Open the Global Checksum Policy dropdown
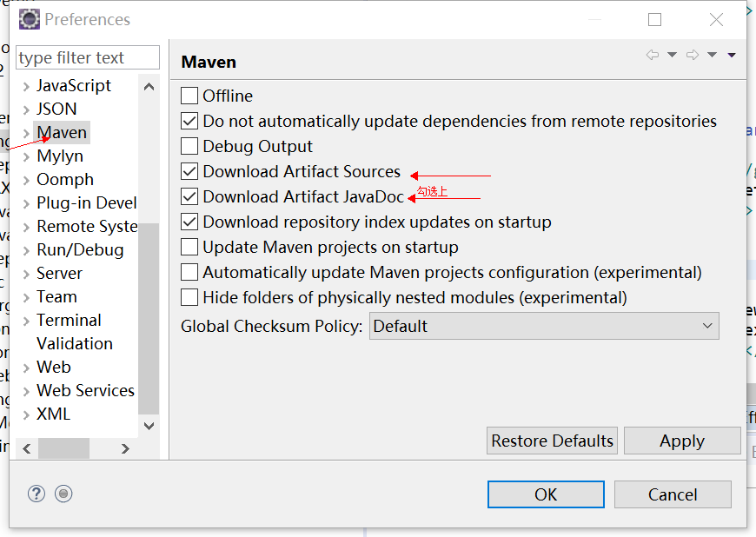This screenshot has height=537, width=756. pyautogui.click(x=544, y=326)
